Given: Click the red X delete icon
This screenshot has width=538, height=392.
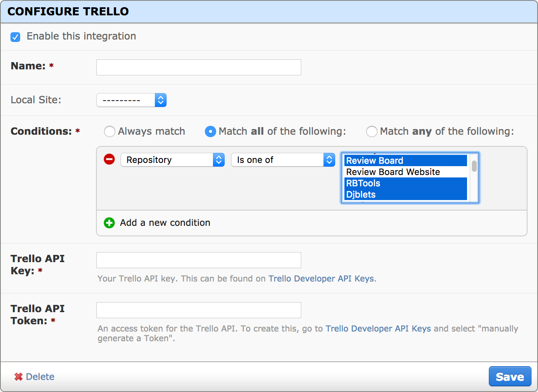Looking at the screenshot, I should [19, 377].
